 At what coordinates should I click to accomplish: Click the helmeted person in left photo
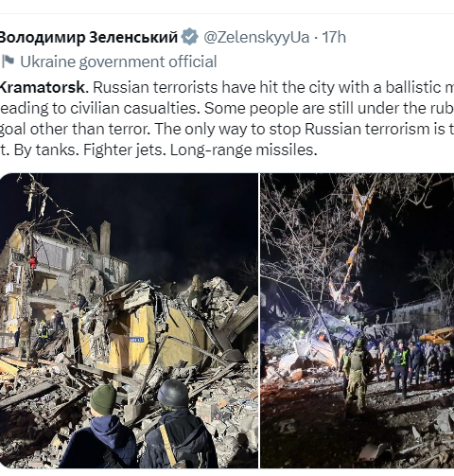178,424
